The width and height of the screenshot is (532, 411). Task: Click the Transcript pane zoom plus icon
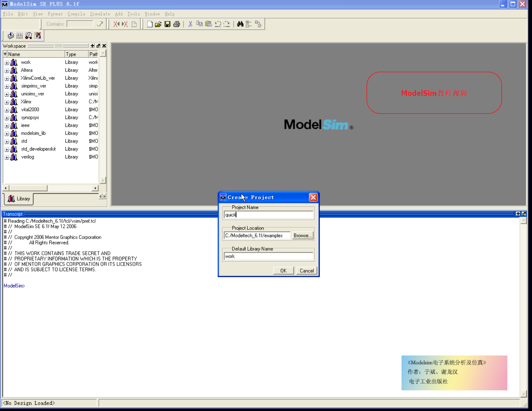(x=518, y=214)
